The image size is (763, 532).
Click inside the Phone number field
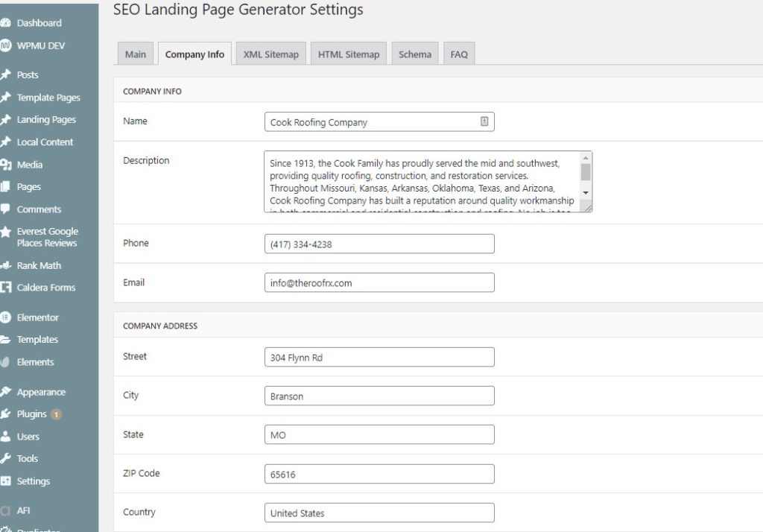(379, 243)
